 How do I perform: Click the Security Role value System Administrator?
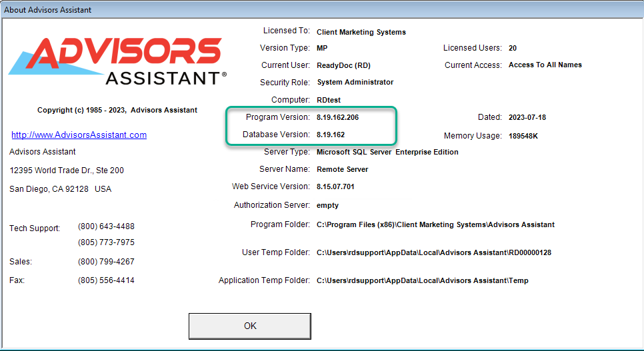[x=355, y=82]
